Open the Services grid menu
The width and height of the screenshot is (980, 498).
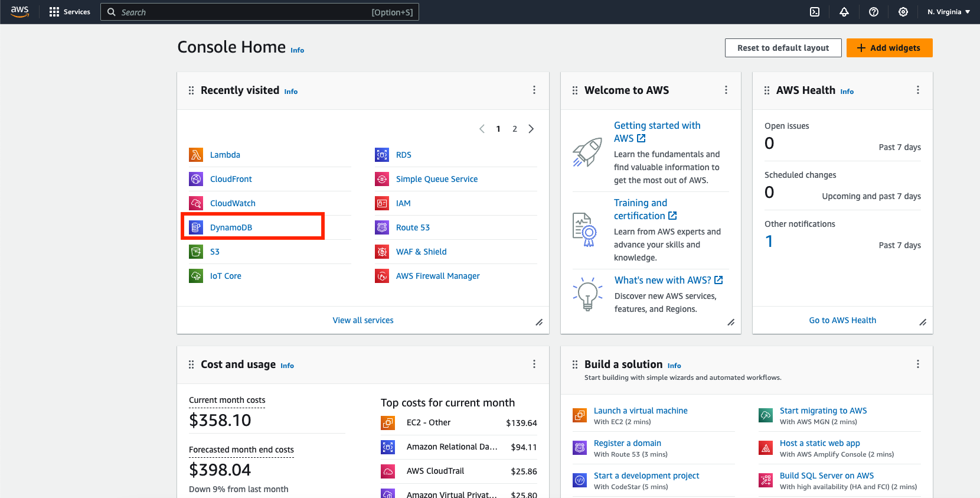70,12
